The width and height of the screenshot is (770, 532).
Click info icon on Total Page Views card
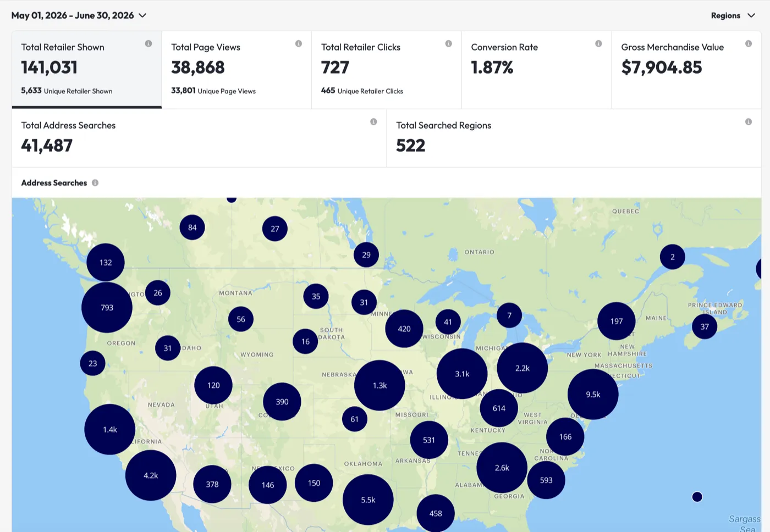(x=299, y=43)
